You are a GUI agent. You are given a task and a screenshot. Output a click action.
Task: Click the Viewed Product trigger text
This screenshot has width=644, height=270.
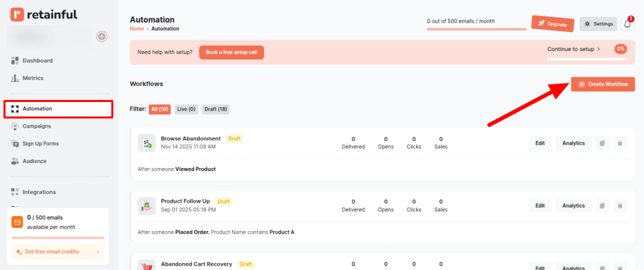(x=196, y=169)
